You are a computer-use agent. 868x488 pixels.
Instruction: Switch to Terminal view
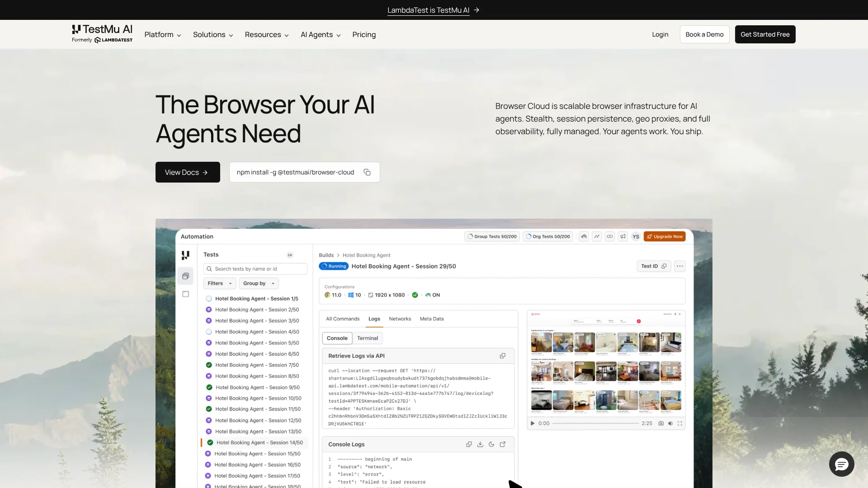pos(368,338)
